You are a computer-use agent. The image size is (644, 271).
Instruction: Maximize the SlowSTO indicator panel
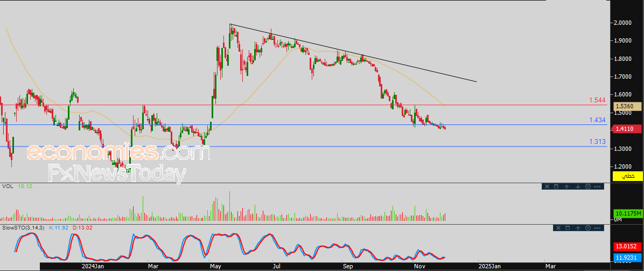pyautogui.click(x=568, y=228)
